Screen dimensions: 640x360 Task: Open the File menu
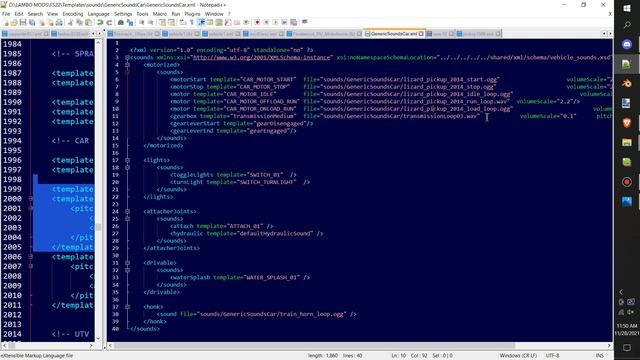tap(6, 14)
